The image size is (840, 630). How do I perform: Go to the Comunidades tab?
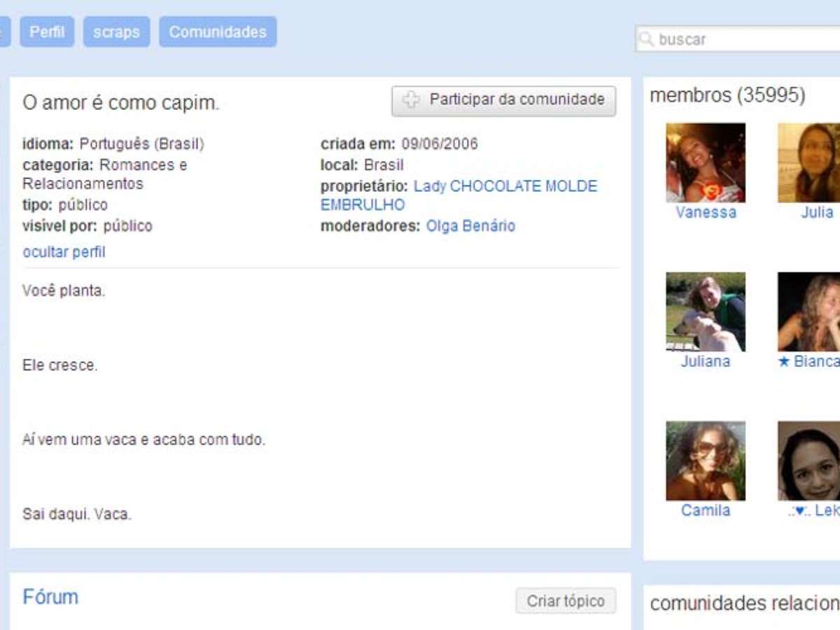coord(218,32)
